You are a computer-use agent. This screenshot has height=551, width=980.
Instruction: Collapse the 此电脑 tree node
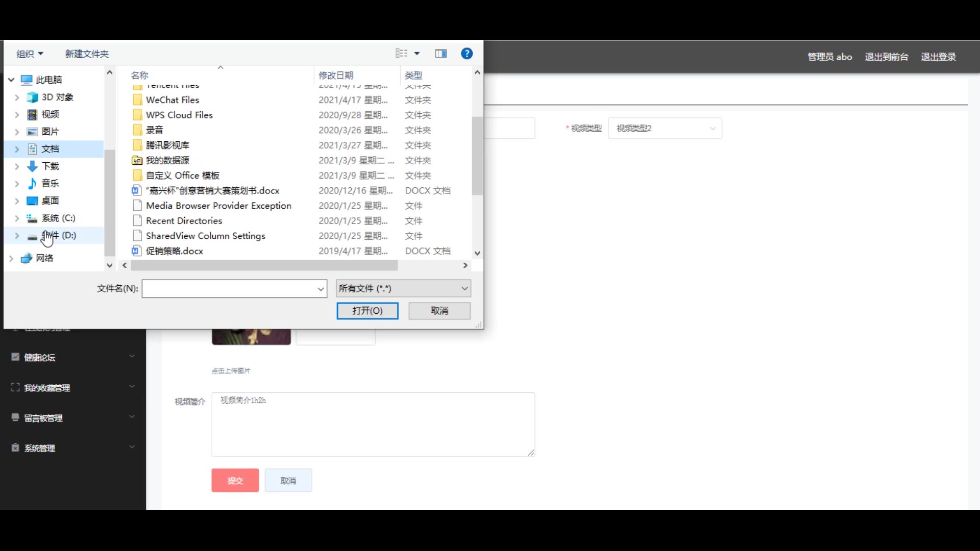point(11,80)
